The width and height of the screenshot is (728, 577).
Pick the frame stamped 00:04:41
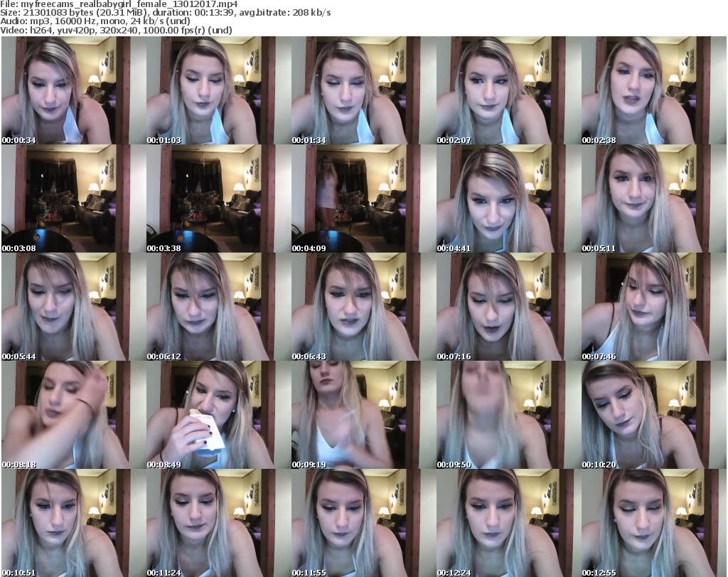coord(508,198)
